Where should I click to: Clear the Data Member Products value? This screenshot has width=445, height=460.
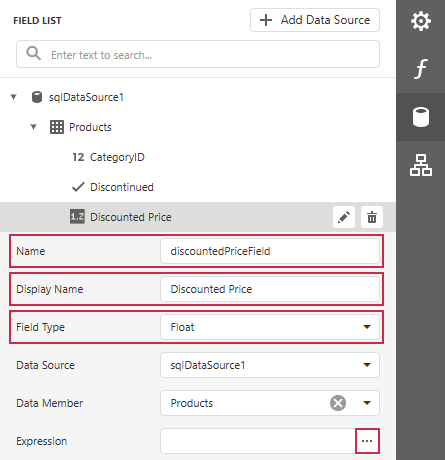pos(338,403)
